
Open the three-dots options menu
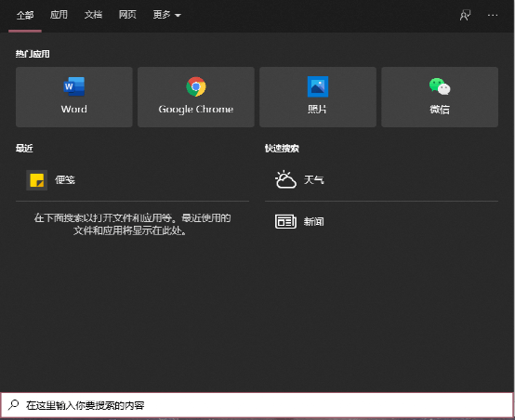pyautogui.click(x=493, y=15)
